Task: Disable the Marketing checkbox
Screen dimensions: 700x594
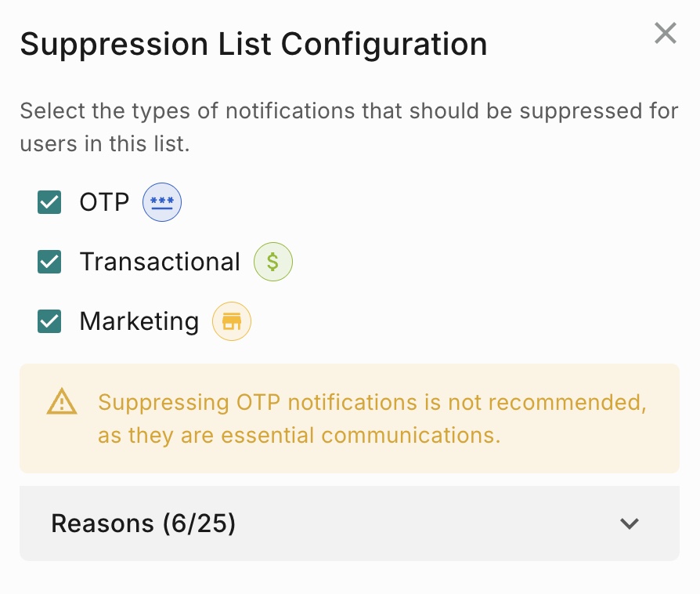Action: 49,321
